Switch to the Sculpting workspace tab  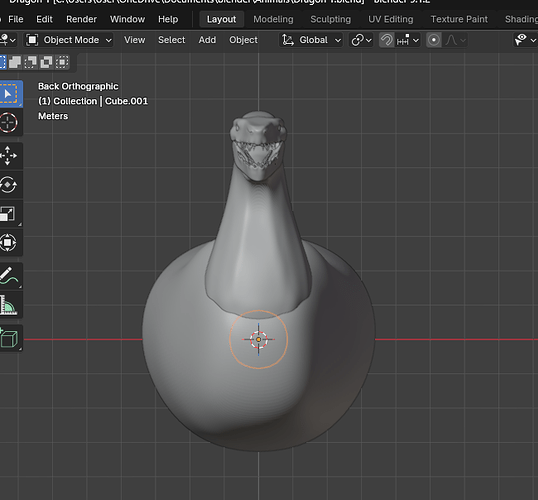pos(330,19)
